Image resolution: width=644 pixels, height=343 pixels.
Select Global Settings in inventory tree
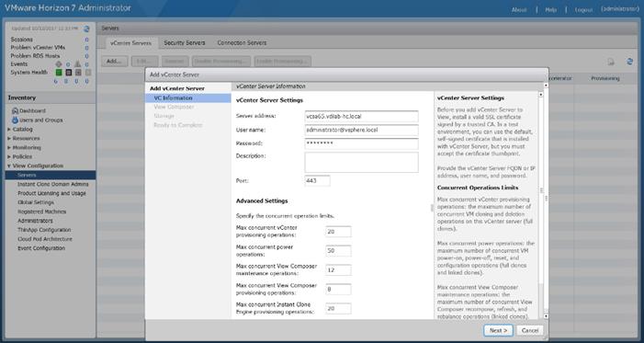(x=36, y=202)
